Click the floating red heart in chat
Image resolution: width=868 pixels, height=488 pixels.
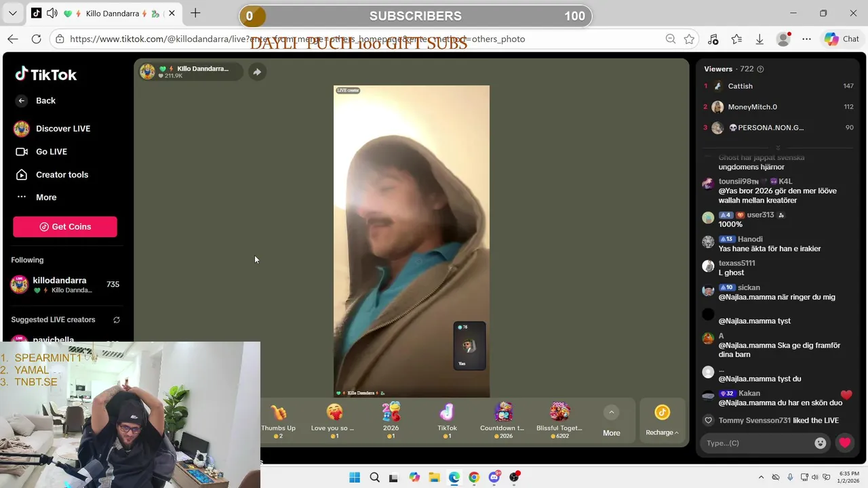[x=846, y=395]
